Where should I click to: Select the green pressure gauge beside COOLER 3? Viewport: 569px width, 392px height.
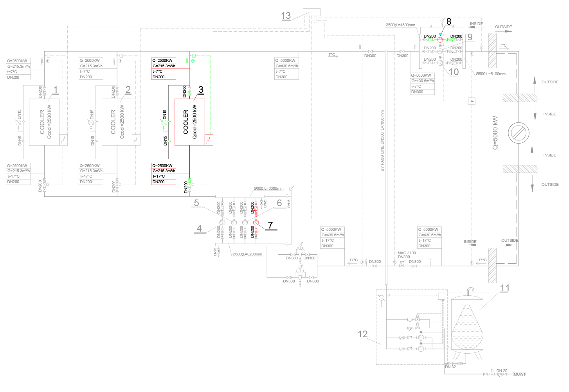[x=164, y=123]
